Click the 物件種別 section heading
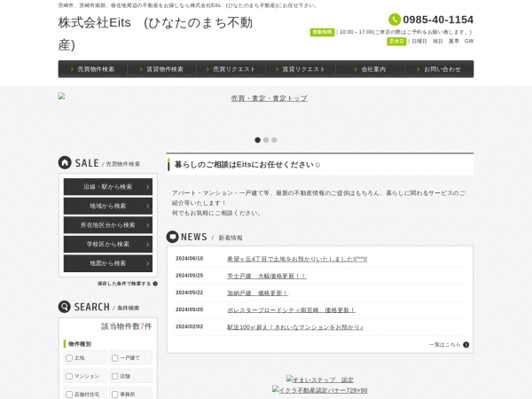 click(x=80, y=344)
